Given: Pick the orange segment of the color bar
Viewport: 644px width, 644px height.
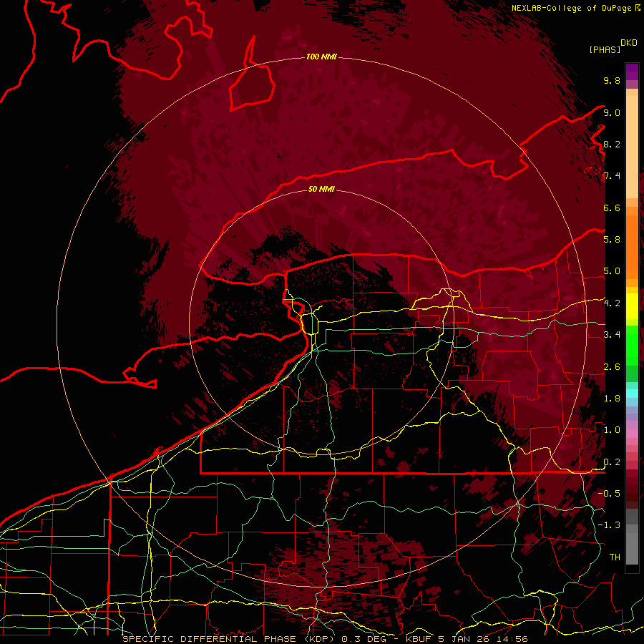Looking at the screenshot, I should [x=632, y=246].
